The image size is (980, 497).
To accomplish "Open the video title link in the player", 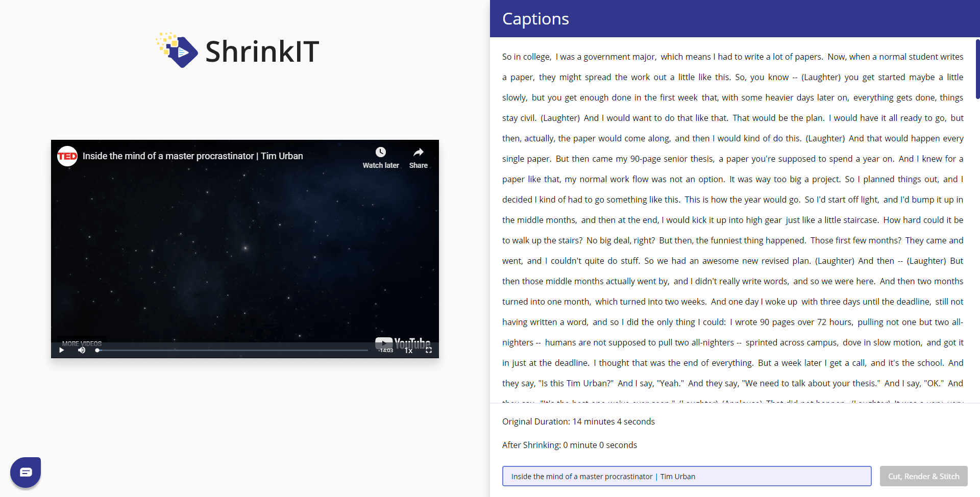I will 192,156.
